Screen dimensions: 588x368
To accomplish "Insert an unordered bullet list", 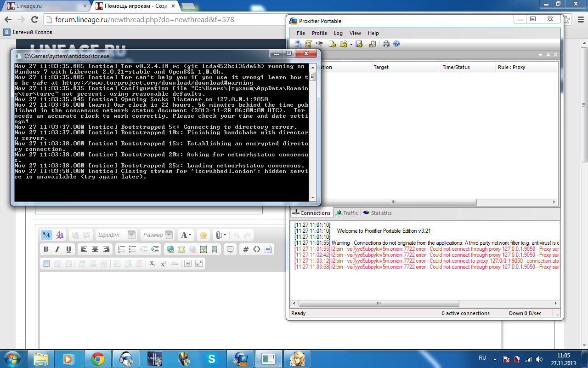I will click(133, 249).
